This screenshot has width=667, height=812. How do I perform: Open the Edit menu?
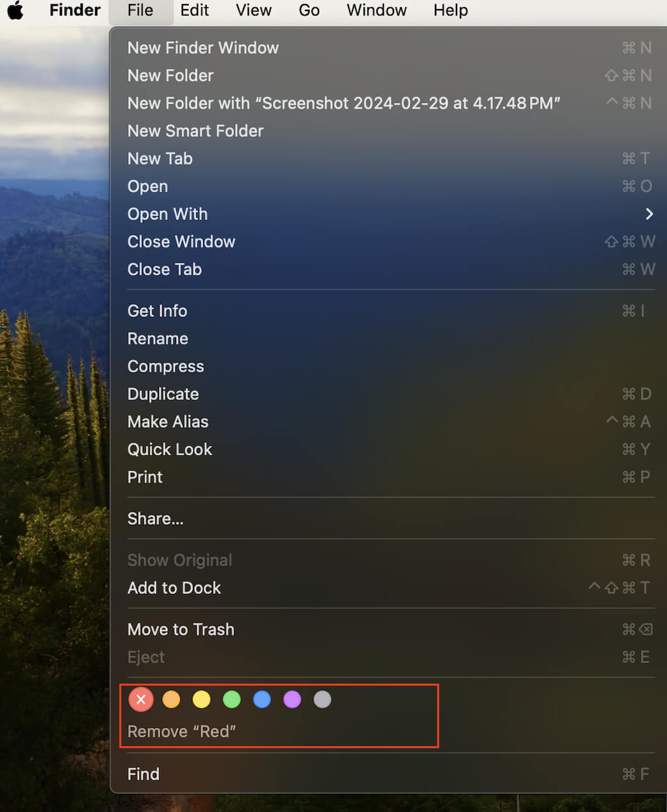194,10
